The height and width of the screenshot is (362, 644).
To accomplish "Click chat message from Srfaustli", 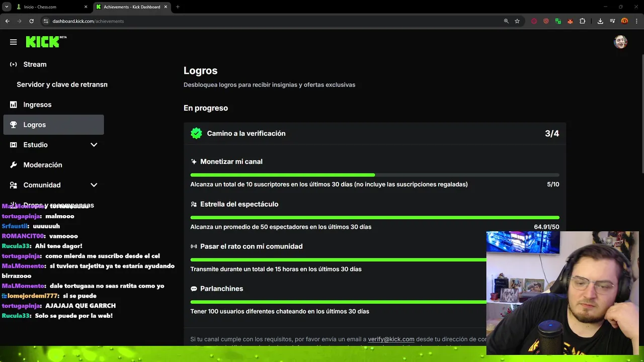I will 31,226.
